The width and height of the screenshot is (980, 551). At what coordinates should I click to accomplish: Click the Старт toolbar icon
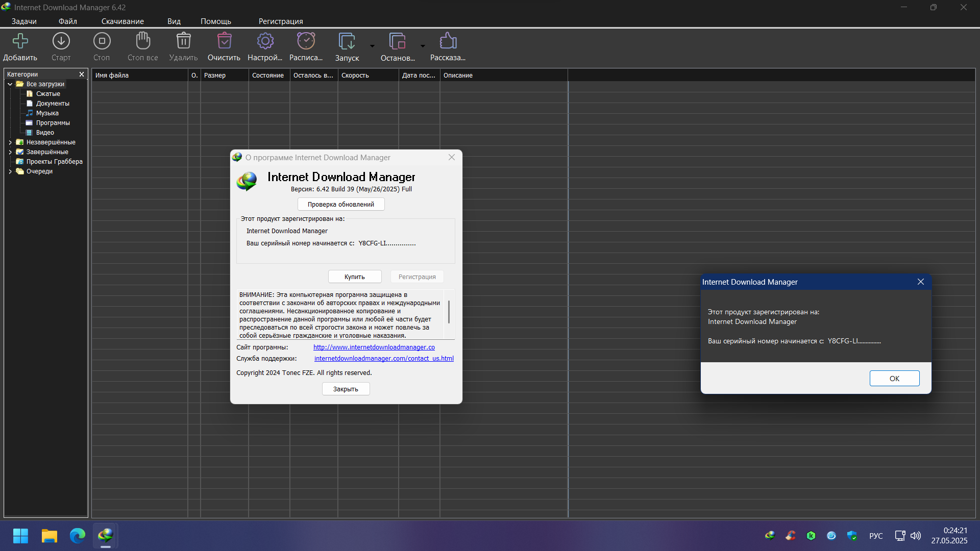(61, 41)
